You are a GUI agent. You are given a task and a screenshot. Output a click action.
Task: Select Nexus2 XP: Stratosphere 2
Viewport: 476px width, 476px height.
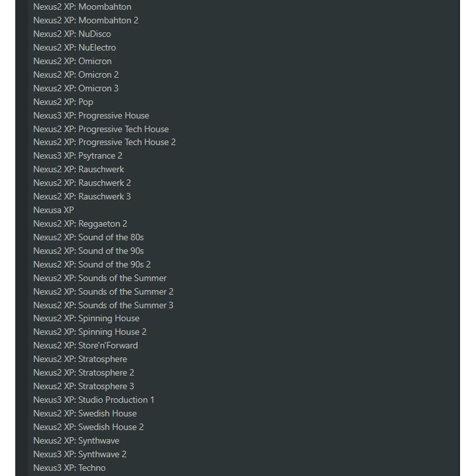point(84,372)
